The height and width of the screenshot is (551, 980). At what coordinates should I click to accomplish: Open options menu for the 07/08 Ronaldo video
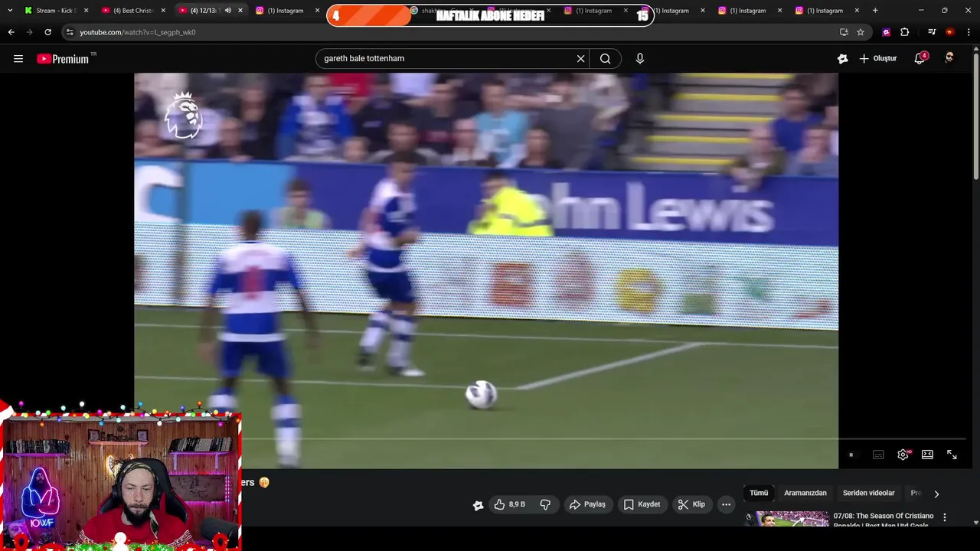tap(945, 517)
